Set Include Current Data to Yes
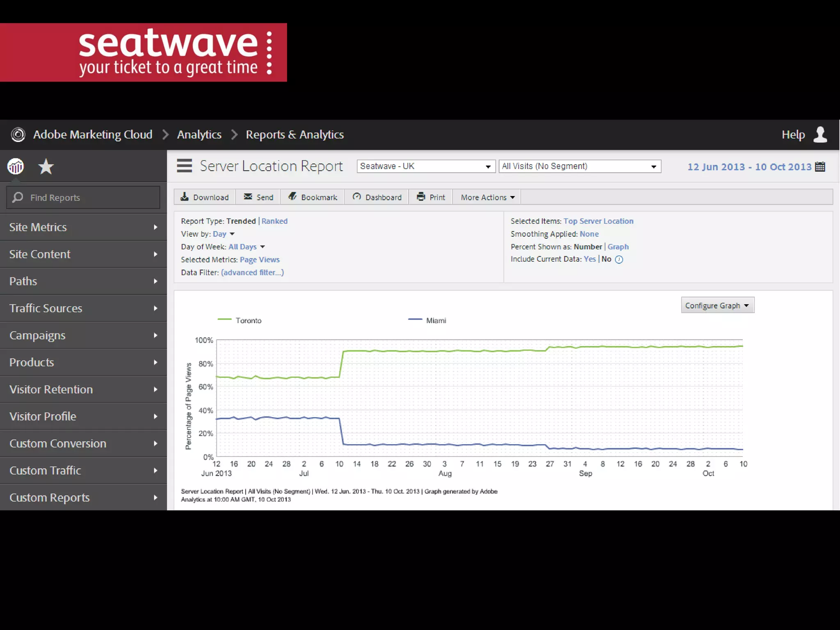 click(589, 259)
